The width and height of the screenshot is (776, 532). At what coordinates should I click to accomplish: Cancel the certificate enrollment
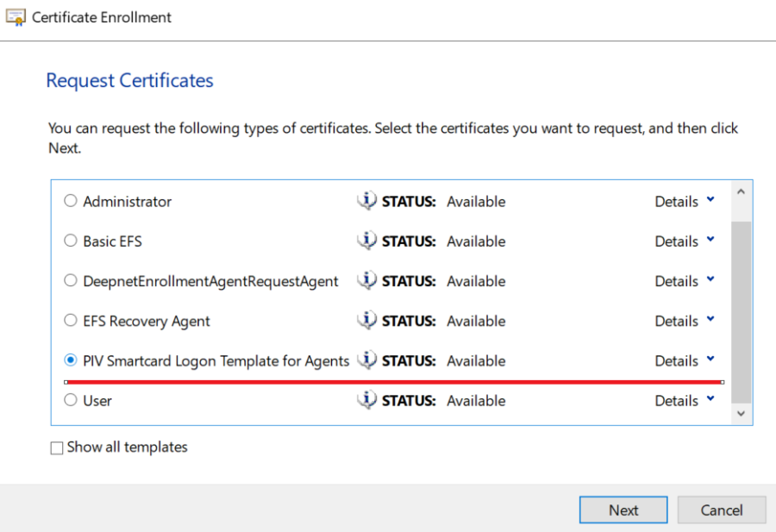pos(721,510)
